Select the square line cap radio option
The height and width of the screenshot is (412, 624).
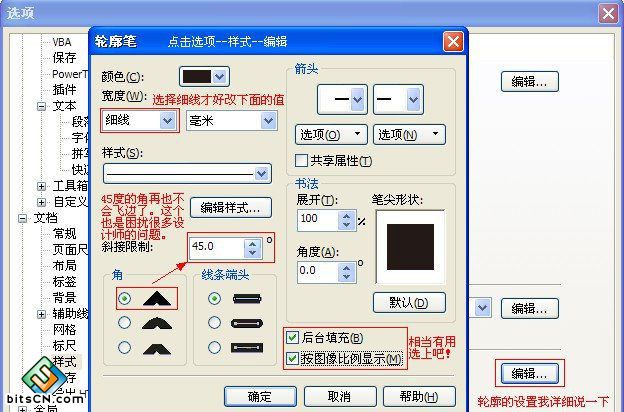214,298
